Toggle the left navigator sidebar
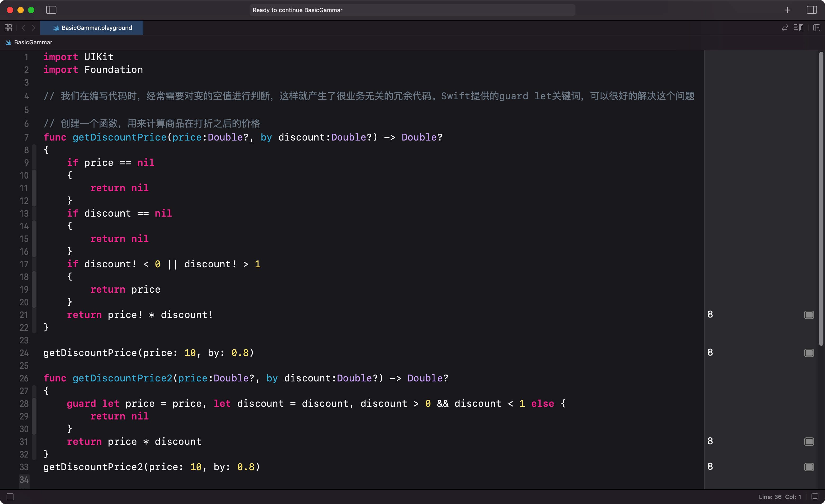825x504 pixels. 51,10
